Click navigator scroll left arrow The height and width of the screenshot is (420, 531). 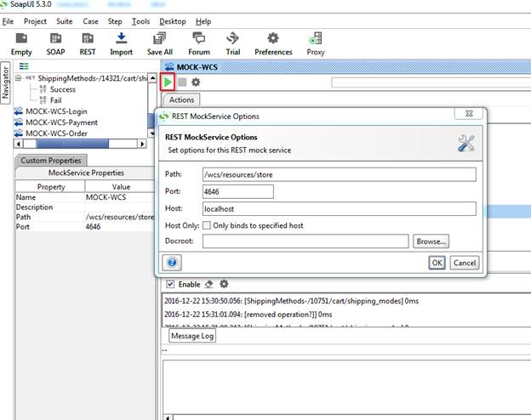(19, 144)
